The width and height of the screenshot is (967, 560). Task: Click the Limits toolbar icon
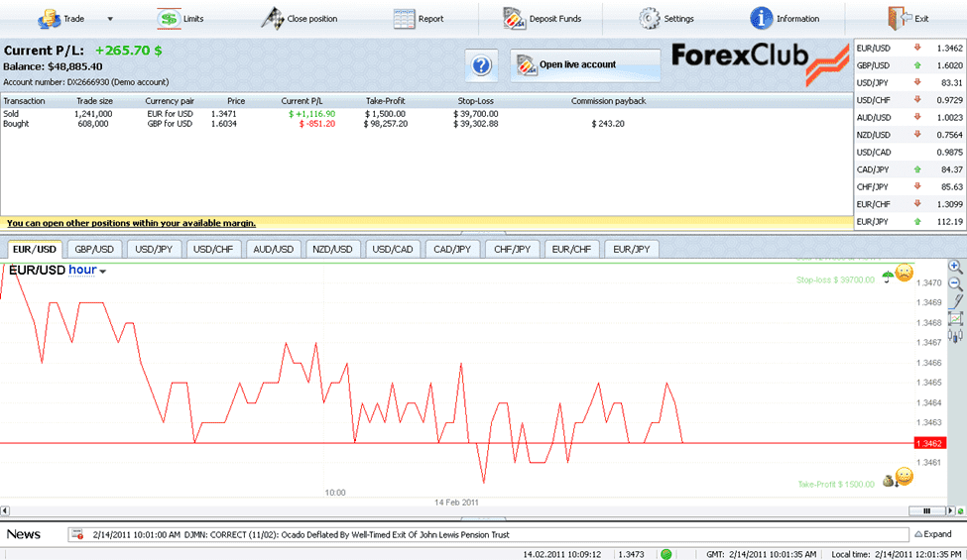(x=169, y=18)
